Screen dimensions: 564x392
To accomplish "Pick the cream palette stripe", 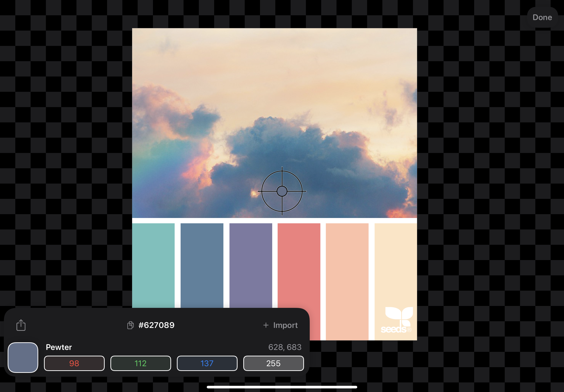I will pos(396,265).
